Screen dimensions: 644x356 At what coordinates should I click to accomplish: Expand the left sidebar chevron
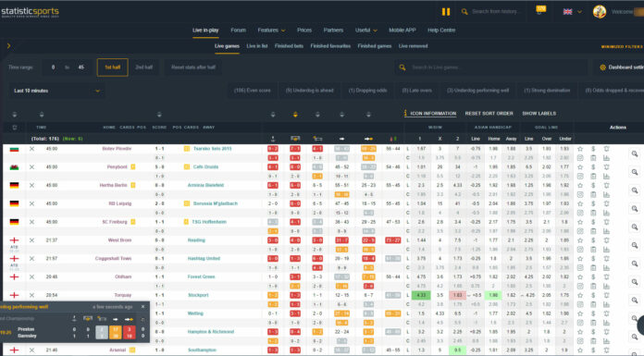(x=8, y=46)
